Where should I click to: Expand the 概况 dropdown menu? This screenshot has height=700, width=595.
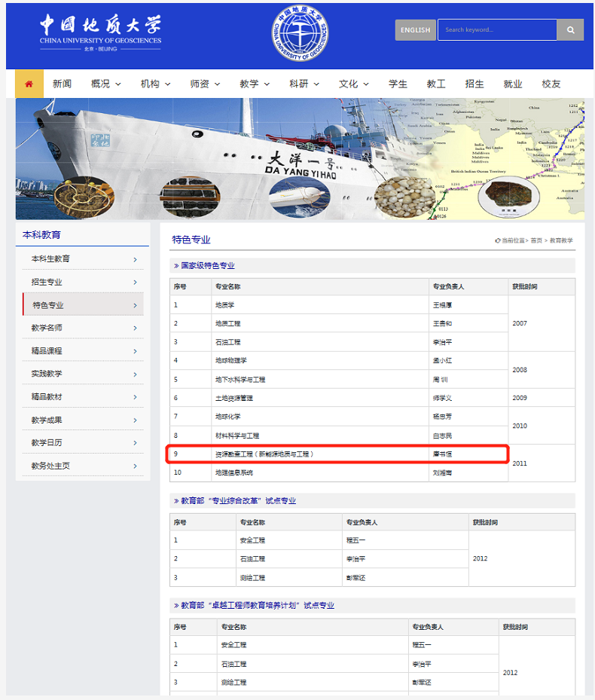click(x=105, y=84)
